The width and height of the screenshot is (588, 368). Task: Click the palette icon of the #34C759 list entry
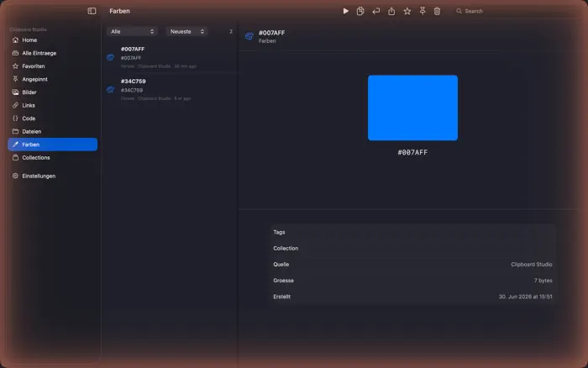[x=110, y=90]
